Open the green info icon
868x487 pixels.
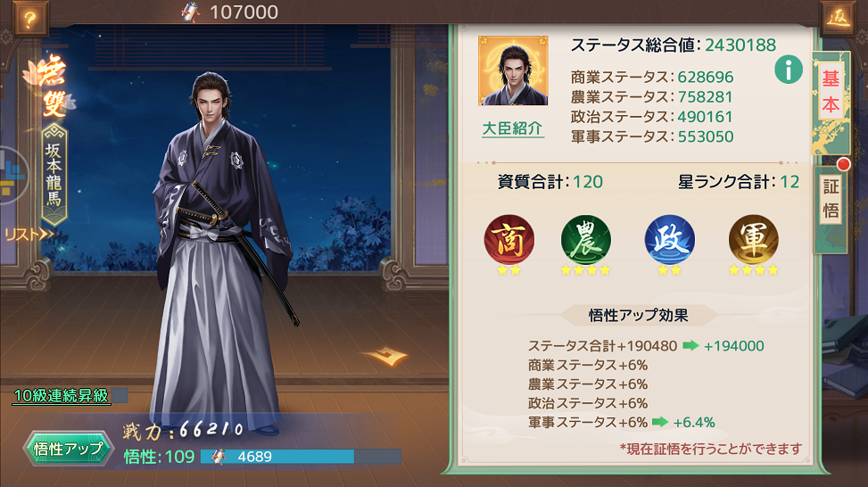[789, 70]
